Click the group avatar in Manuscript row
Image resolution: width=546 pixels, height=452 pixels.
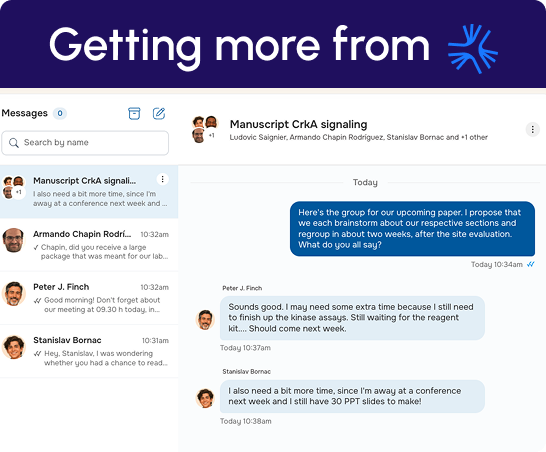click(14, 187)
